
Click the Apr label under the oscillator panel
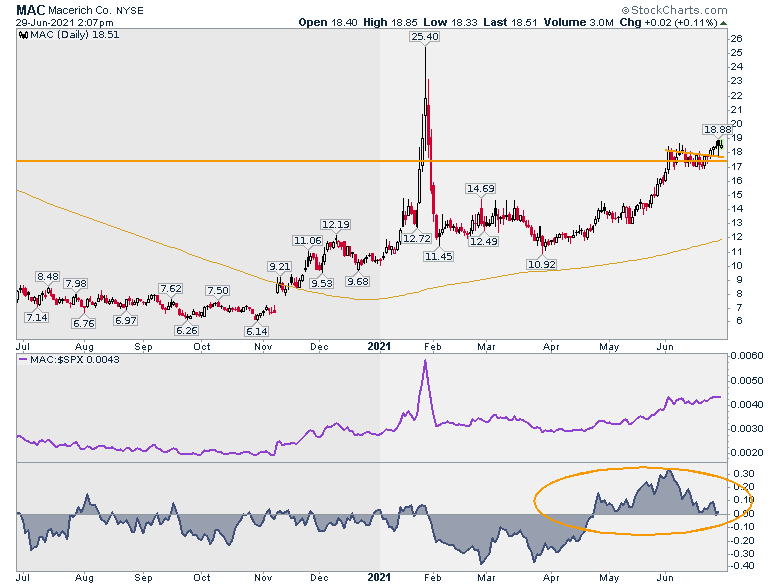551,578
